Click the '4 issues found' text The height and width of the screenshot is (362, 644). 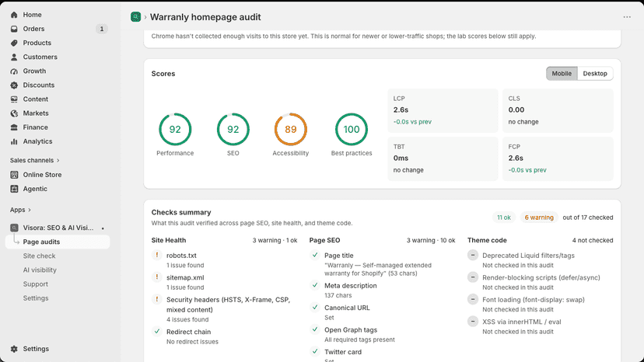pyautogui.click(x=187, y=319)
